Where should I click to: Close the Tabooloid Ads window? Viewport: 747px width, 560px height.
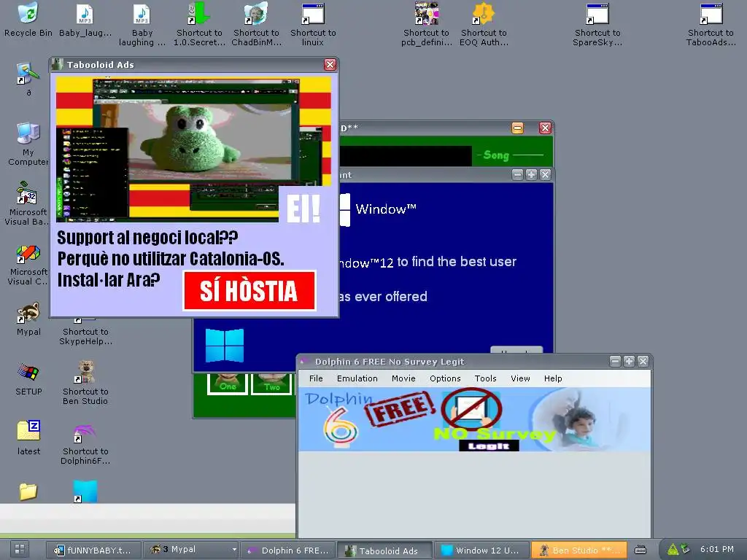330,65
